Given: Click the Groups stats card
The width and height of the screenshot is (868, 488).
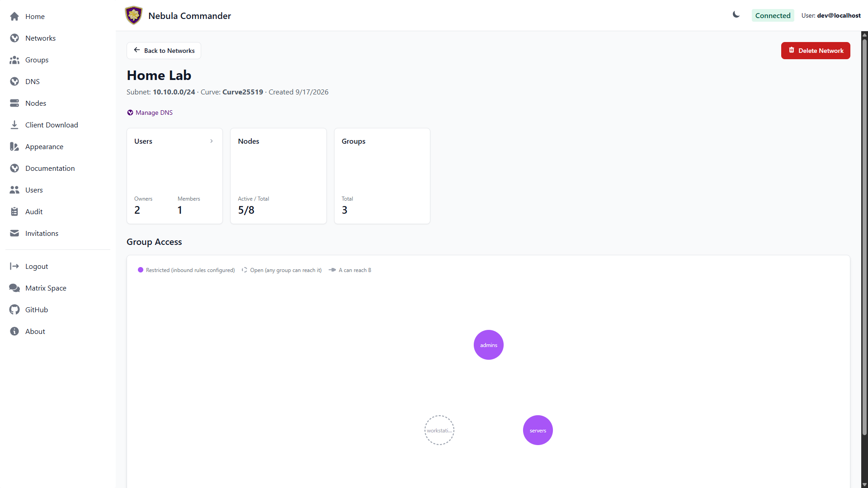Looking at the screenshot, I should (x=382, y=176).
